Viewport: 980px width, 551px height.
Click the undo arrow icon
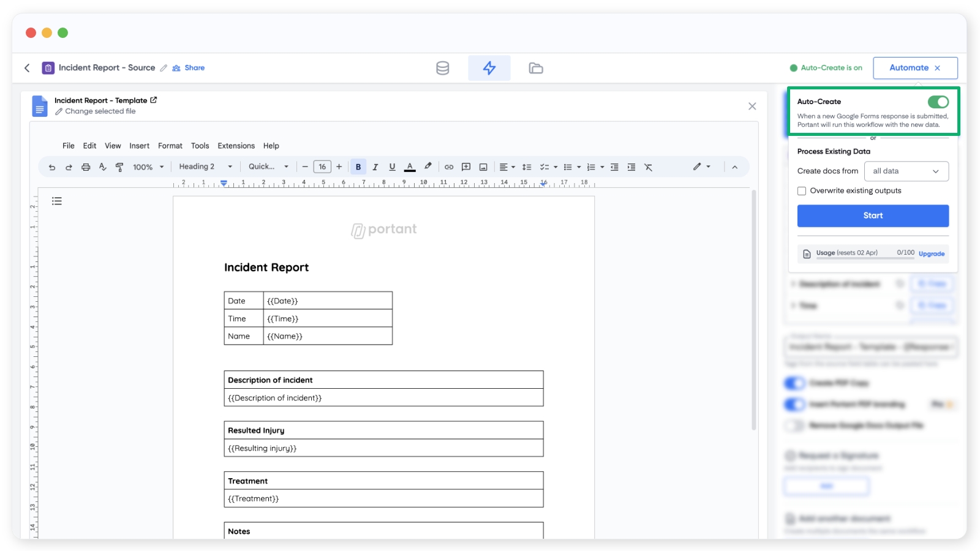coord(52,167)
